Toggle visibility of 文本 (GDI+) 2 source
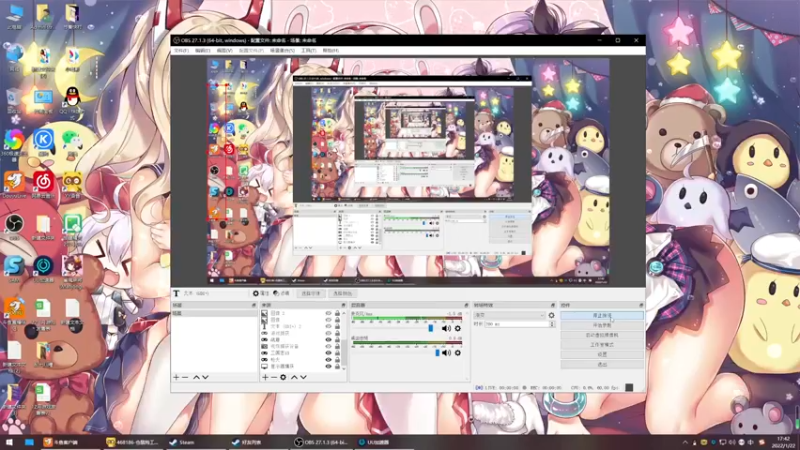 click(x=328, y=326)
